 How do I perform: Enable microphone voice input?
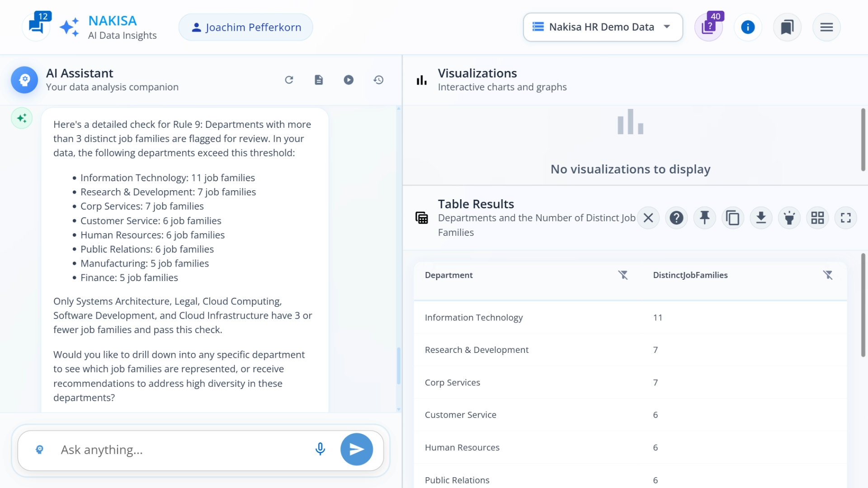click(x=320, y=449)
